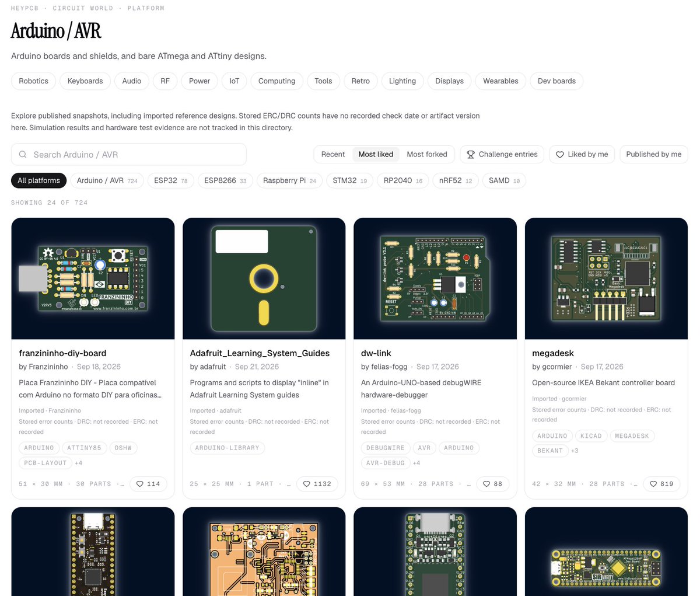Click the DEBUGWIRE tag

[385, 448]
